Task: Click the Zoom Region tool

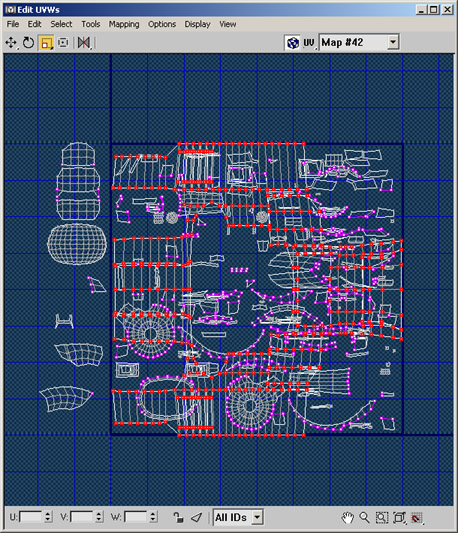Action: click(x=382, y=517)
